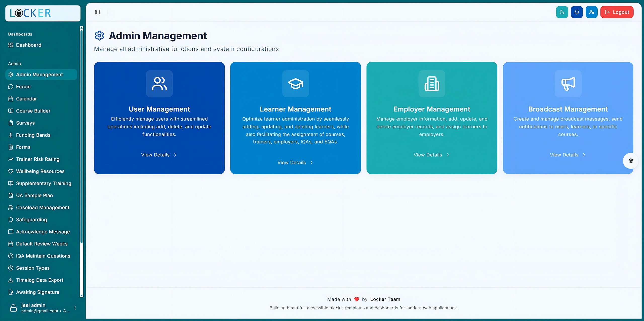Open Dashboard from the sidebar
This screenshot has height=321, width=644.
coord(28,45)
